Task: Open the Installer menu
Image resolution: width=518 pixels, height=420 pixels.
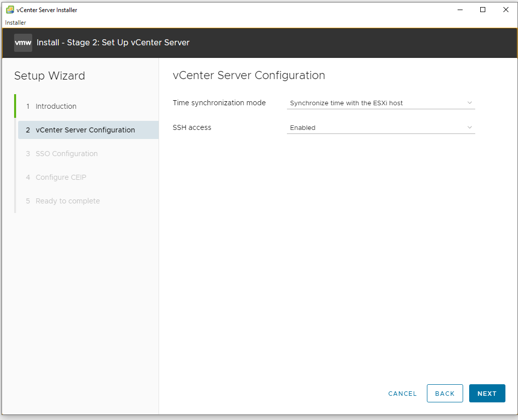Action: pos(16,23)
